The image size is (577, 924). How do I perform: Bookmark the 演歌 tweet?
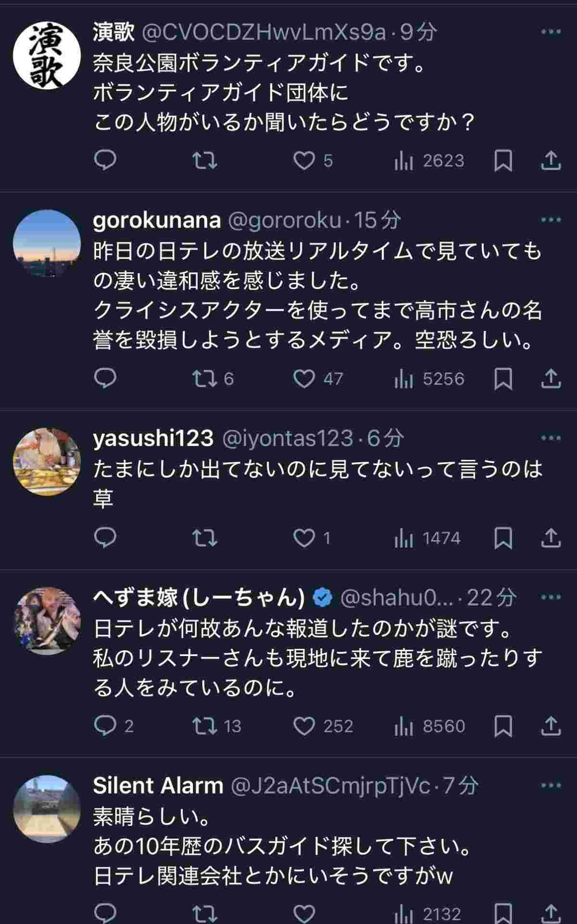503,161
